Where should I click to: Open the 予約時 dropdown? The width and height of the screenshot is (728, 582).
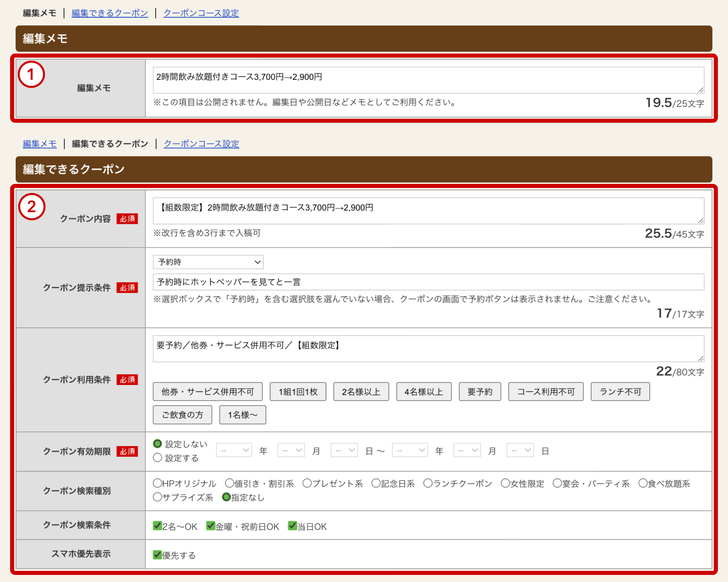(x=208, y=262)
